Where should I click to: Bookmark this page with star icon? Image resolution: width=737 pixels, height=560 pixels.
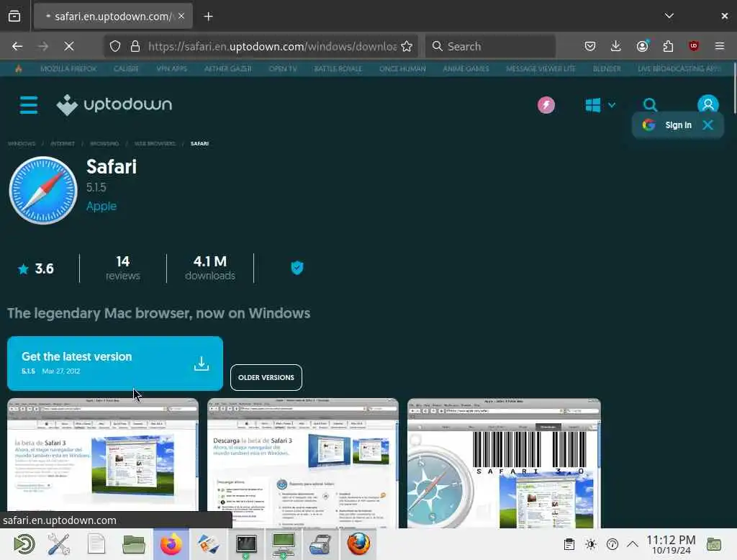(x=407, y=46)
